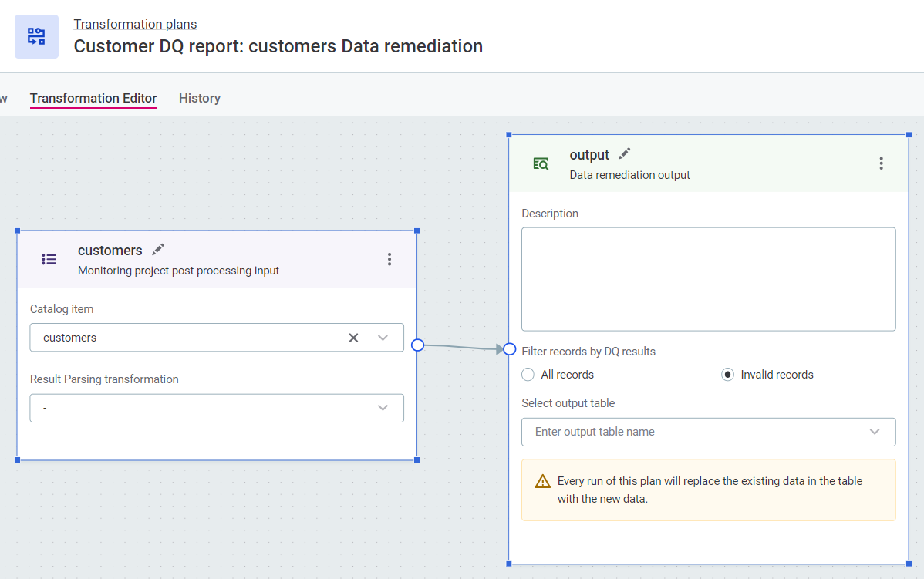Select the All records radio option
This screenshot has height=579, width=924.
coord(528,375)
